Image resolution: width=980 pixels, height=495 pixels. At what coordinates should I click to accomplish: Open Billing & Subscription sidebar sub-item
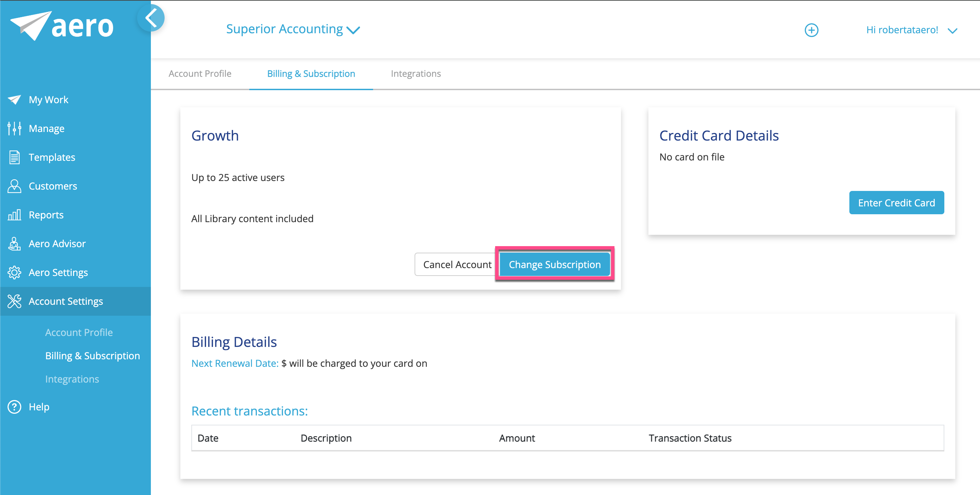93,356
